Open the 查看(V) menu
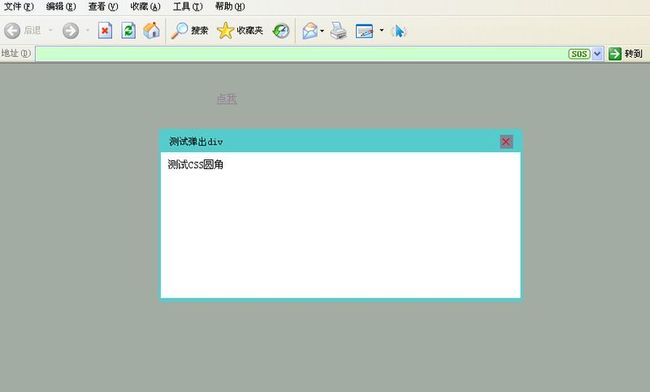Viewport: 650px width, 392px height. click(103, 6)
